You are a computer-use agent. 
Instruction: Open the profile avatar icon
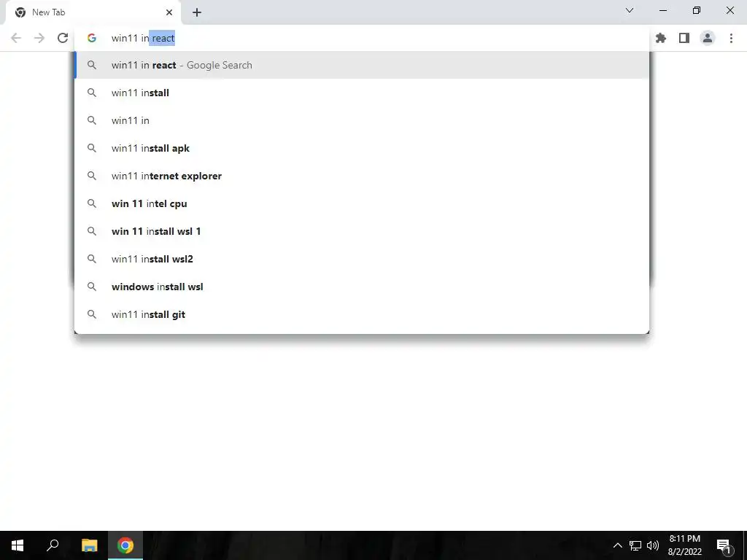coord(708,38)
